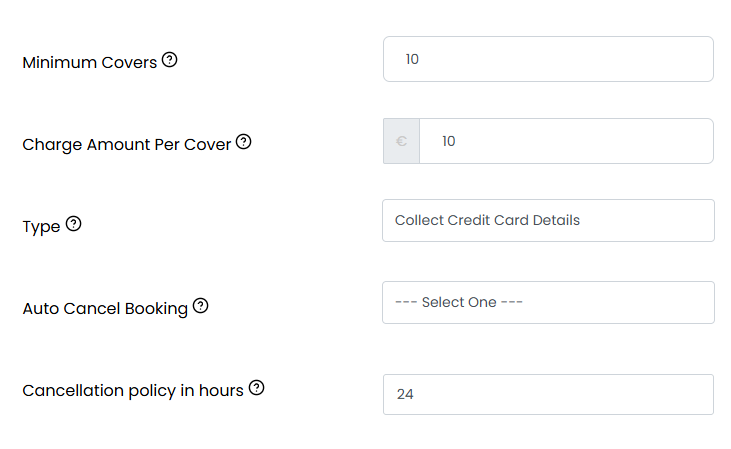731x449 pixels.
Task: Click the Charge Amount Per Cover label
Action: (127, 145)
